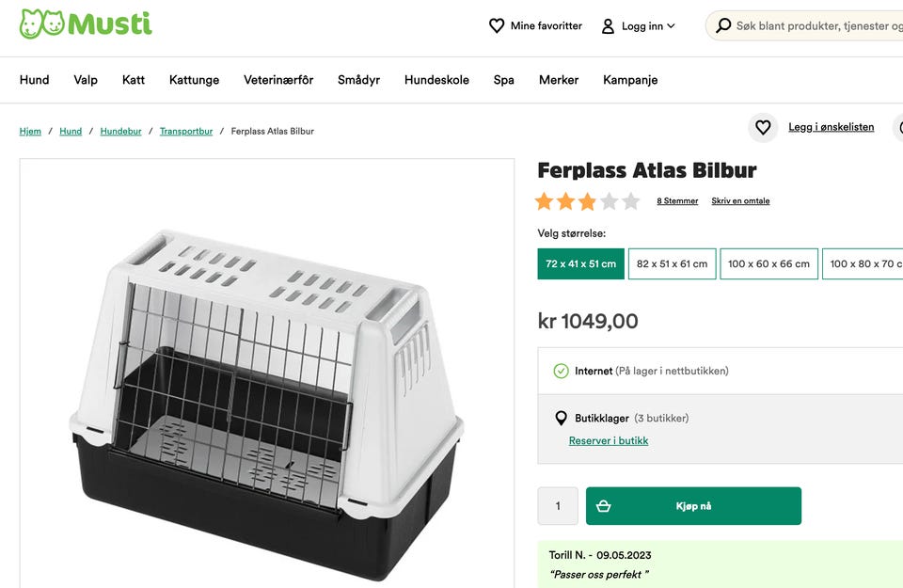Screen dimensions: 903x588
Task: Select size 82 x 51 x 61 cm
Action: (x=672, y=264)
